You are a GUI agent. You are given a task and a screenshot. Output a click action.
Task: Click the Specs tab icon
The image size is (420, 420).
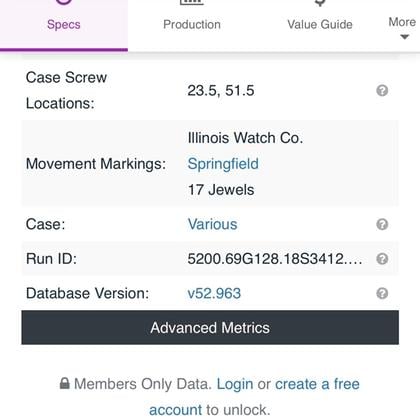[x=64, y=2]
